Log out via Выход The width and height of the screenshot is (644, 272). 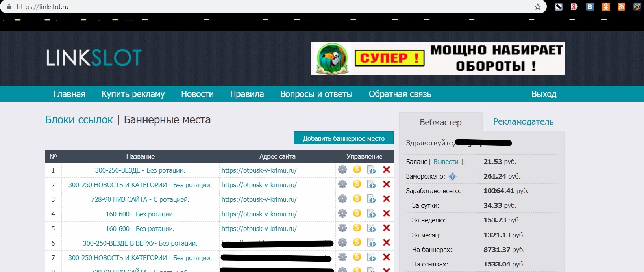click(x=544, y=94)
